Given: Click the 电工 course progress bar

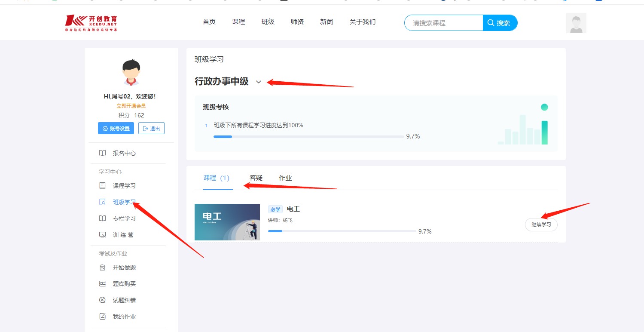Looking at the screenshot, I should (x=342, y=231).
